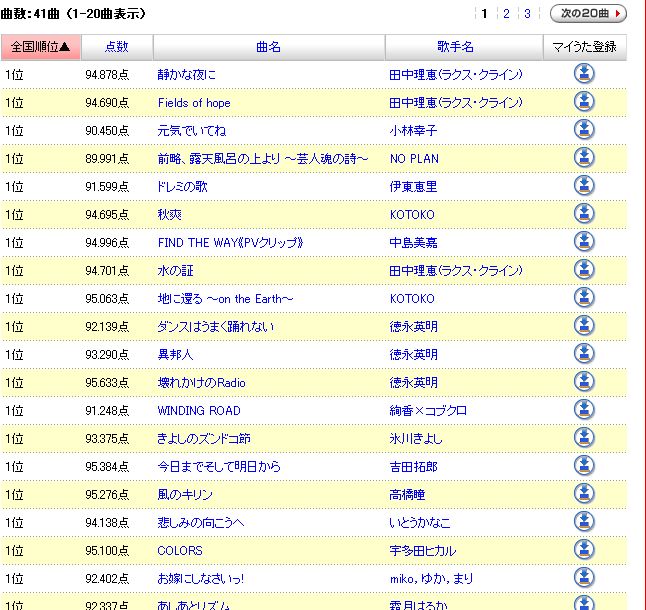Image resolution: width=646 pixels, height=610 pixels.
Task: Add 風のキリン to My Uta
Action: click(x=584, y=494)
